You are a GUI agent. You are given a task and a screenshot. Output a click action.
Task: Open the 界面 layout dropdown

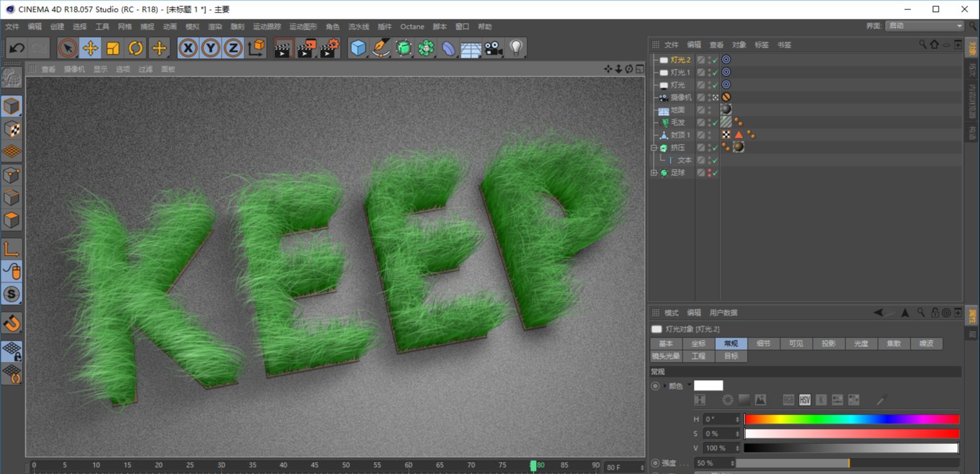[x=924, y=26]
